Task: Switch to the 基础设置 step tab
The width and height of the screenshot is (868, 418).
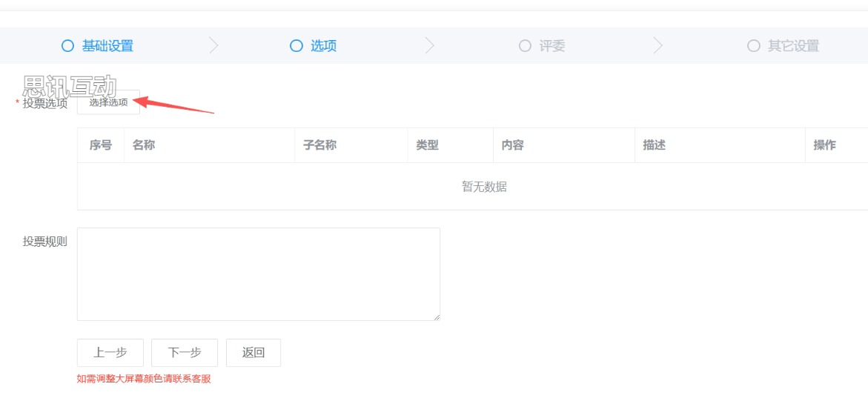Action: (x=107, y=46)
